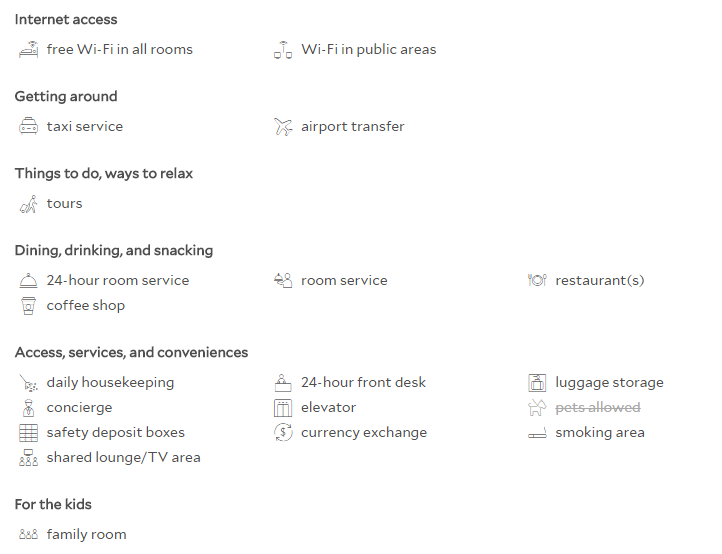Click the tours hiker icon
This screenshot has width=722, height=554.
coord(29,204)
